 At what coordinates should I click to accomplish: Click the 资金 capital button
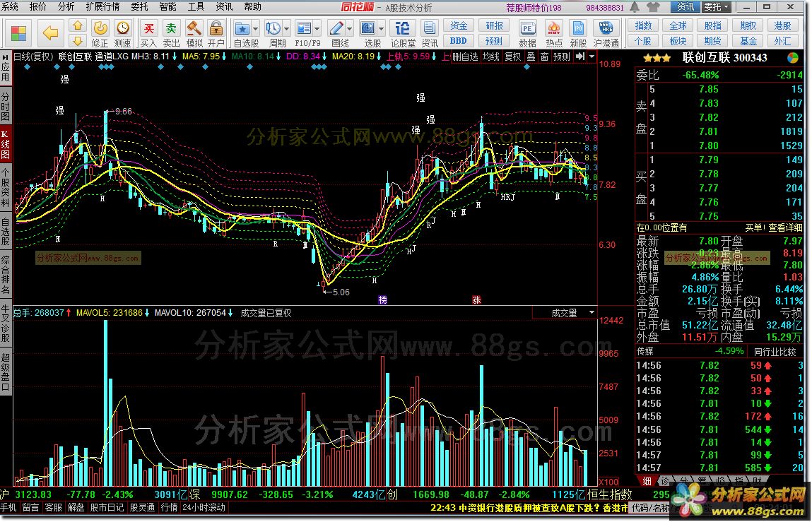[459, 26]
